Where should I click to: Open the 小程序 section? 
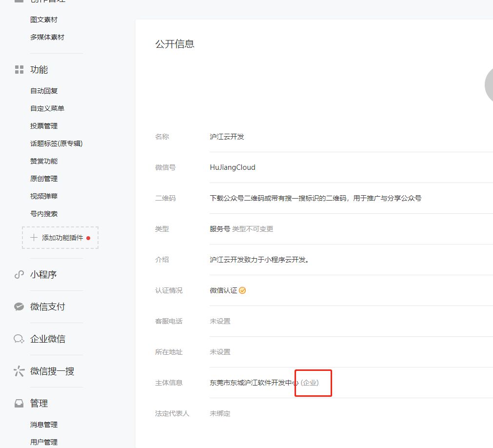pyautogui.click(x=43, y=275)
